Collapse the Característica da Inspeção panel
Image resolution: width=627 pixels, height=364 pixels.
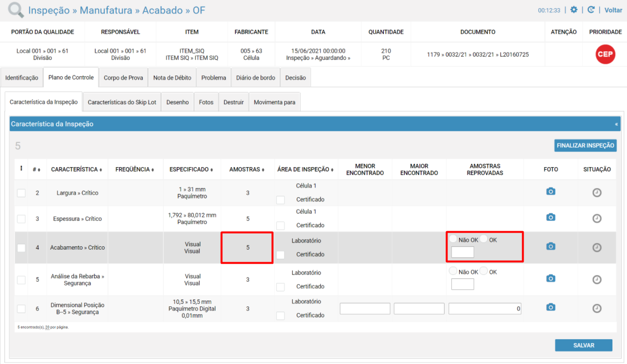tap(616, 124)
